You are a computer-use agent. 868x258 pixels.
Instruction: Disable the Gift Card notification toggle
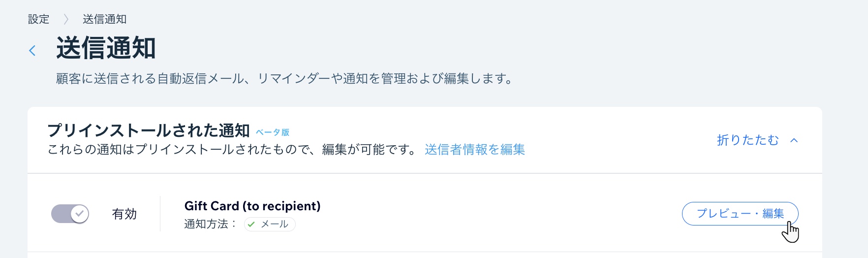pos(70,214)
